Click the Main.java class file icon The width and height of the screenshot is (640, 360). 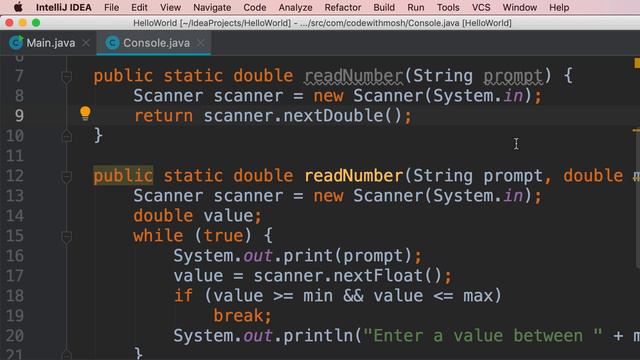(x=16, y=42)
